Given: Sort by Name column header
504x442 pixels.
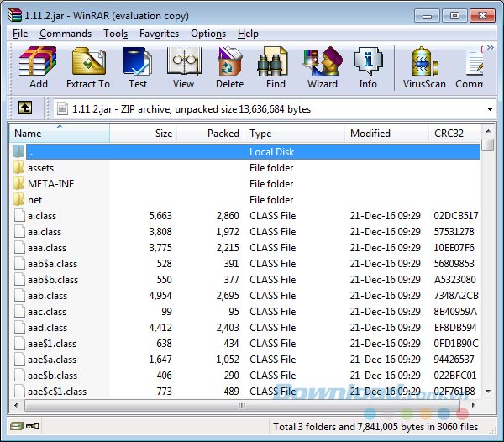Looking at the screenshot, I should click(x=60, y=133).
